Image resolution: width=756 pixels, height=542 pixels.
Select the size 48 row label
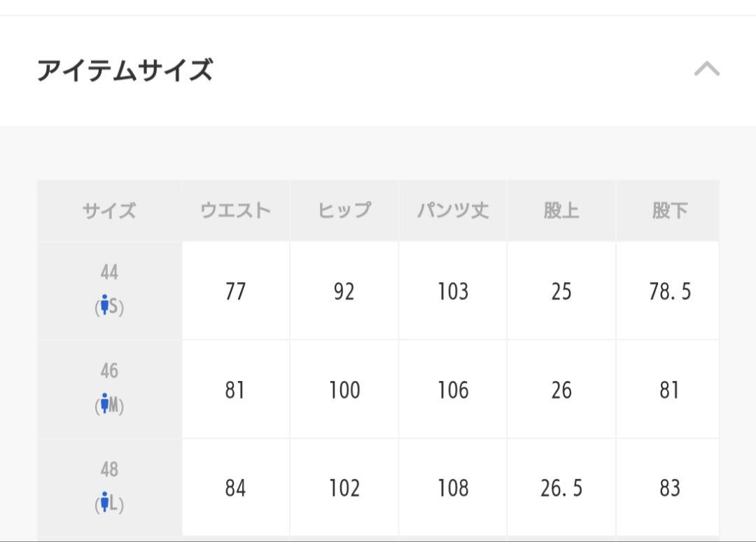tap(109, 487)
